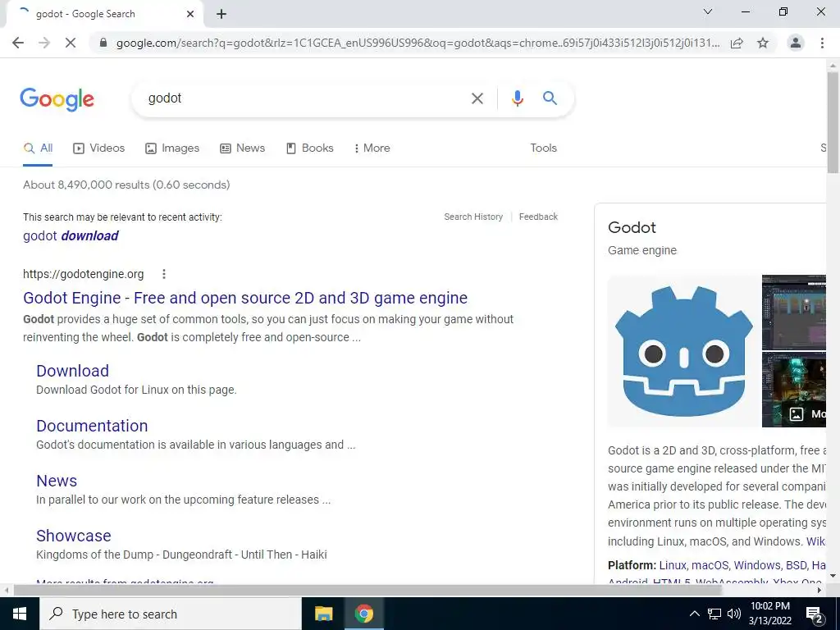Open the top editor screenshot thumbnail
Viewport: 840px width, 630px height.
click(x=794, y=313)
